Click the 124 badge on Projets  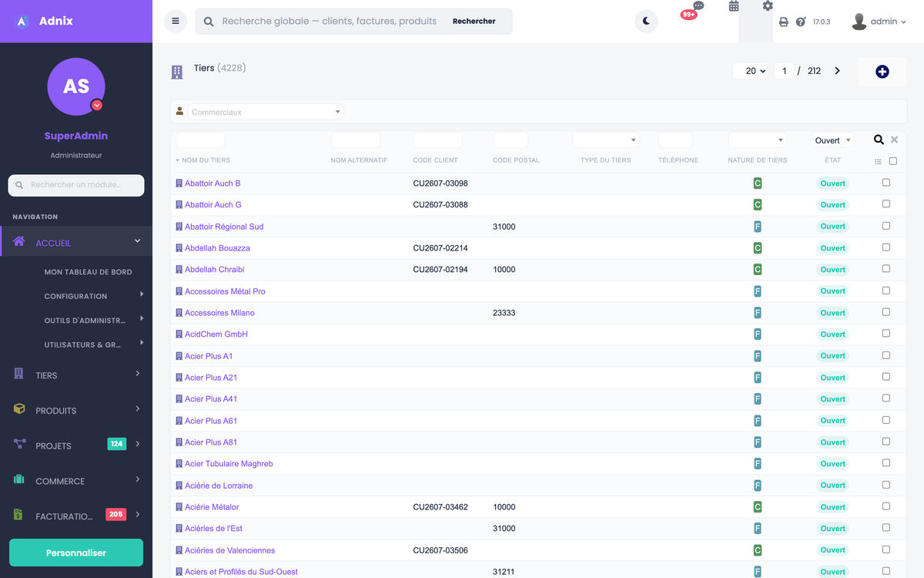click(117, 444)
